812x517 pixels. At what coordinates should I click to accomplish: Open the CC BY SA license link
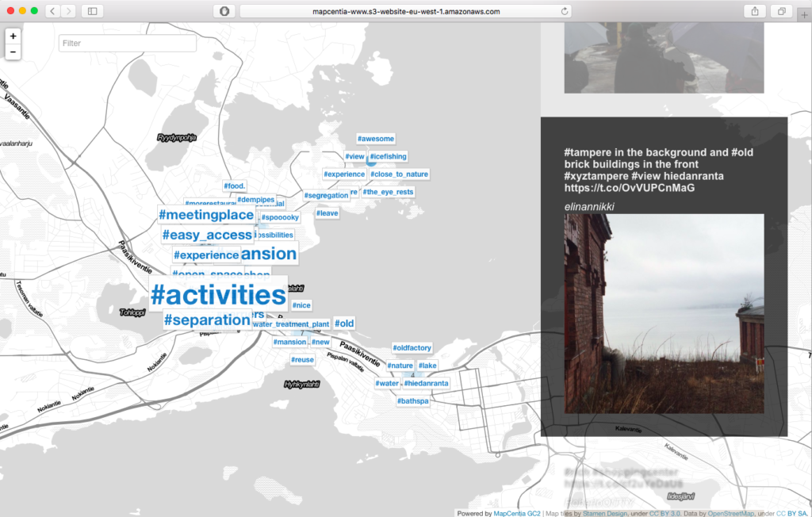tap(791, 513)
